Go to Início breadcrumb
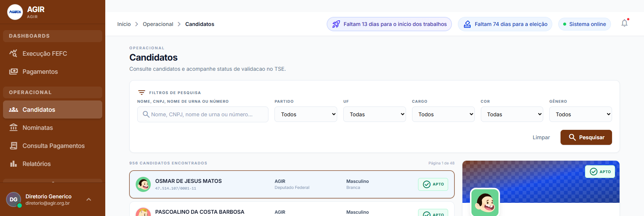The image size is (644, 216). tap(124, 24)
